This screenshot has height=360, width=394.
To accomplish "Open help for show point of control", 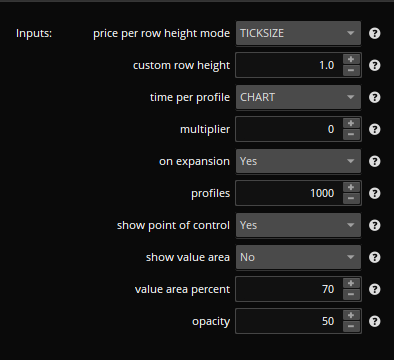I will (x=375, y=225).
